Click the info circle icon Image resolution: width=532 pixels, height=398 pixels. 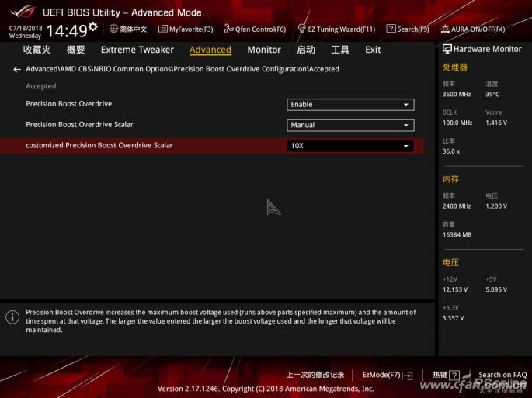[12, 317]
